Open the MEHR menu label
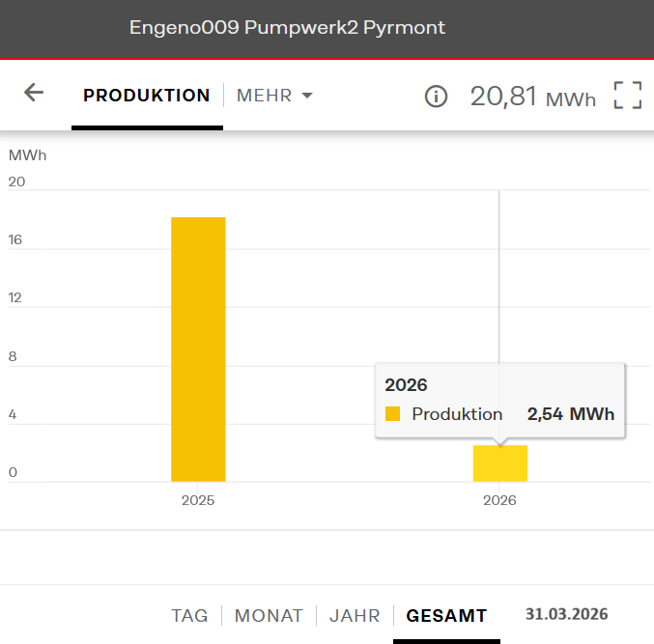This screenshot has height=644, width=654. point(264,96)
